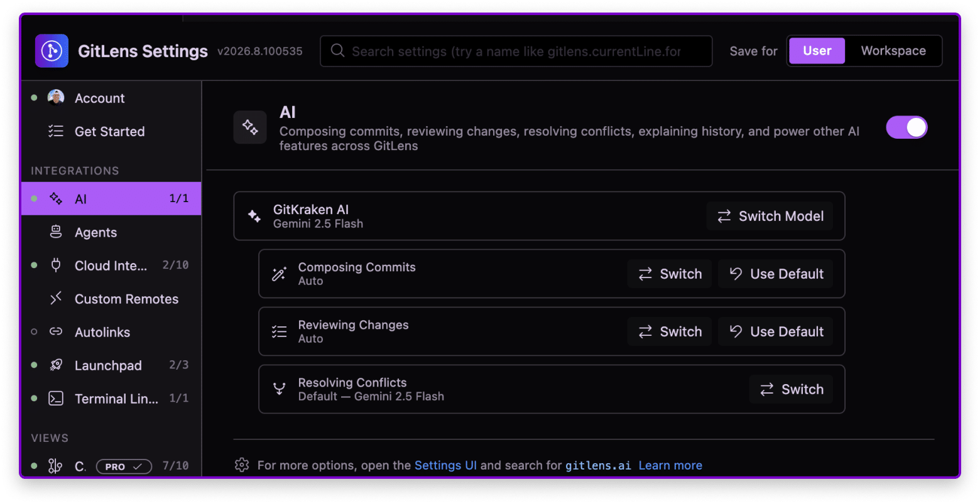Click the Cloud Integrations plug icon
980x504 pixels.
coord(56,265)
